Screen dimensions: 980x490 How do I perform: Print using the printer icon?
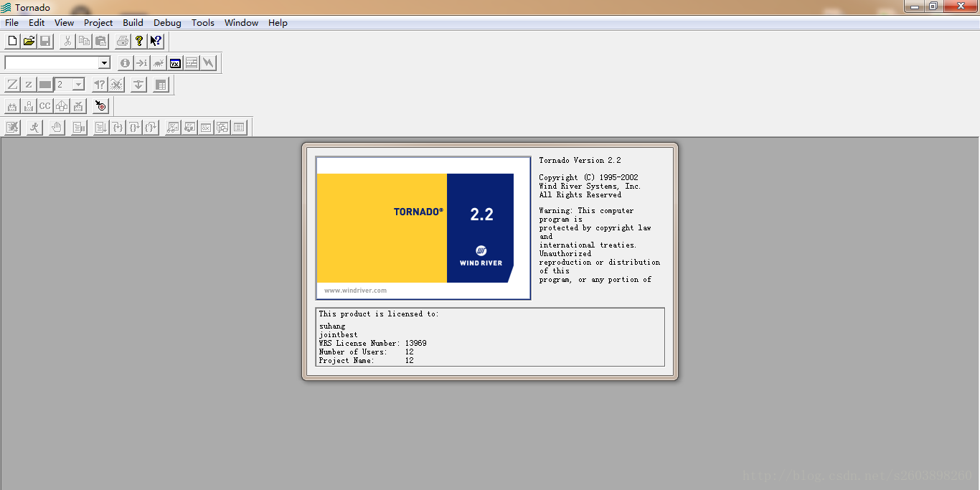123,41
